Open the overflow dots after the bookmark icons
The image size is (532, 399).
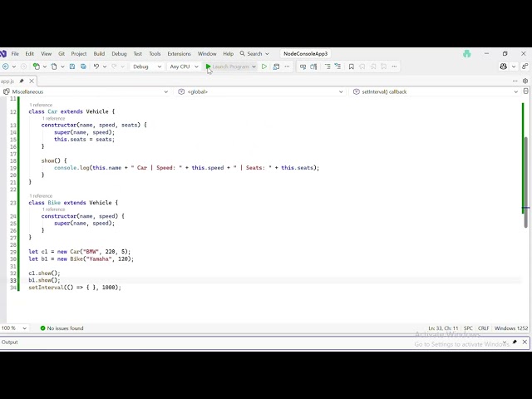click(394, 66)
